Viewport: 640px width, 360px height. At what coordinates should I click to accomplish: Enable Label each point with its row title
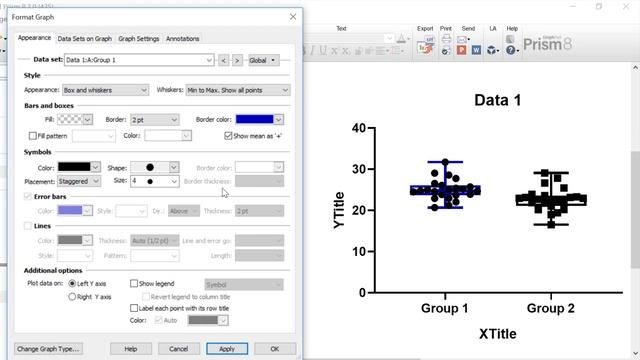click(133, 308)
